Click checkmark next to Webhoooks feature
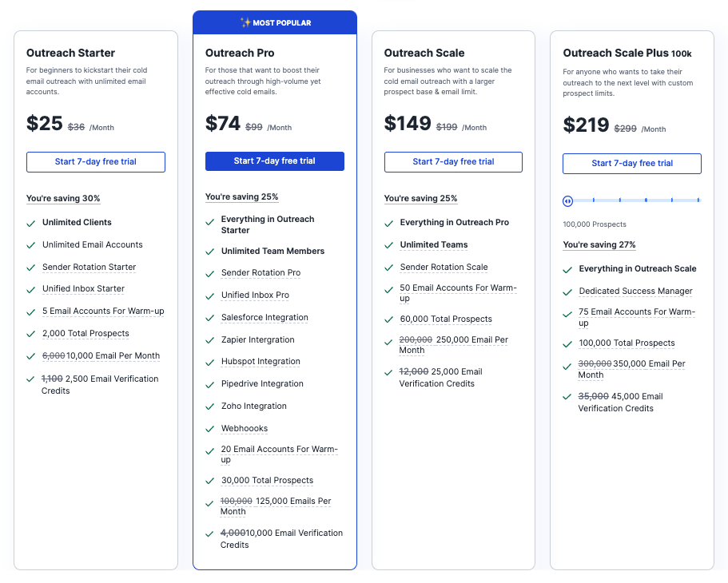Screen dimensions: 728x583 (x=210, y=429)
